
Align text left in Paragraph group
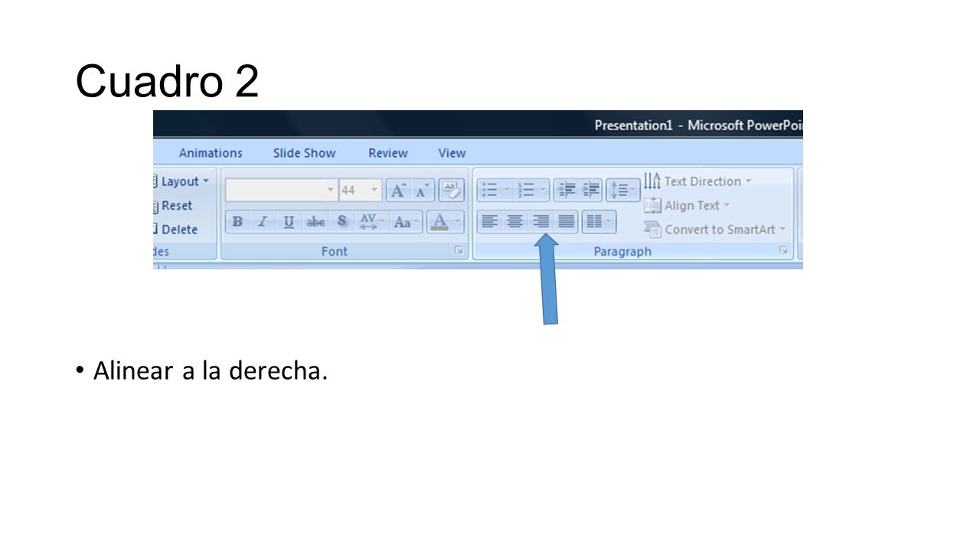(x=490, y=222)
